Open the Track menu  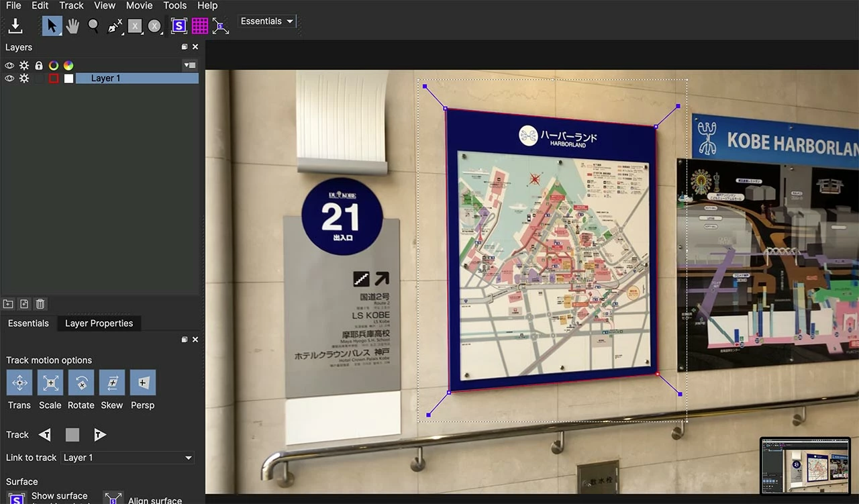coord(71,5)
